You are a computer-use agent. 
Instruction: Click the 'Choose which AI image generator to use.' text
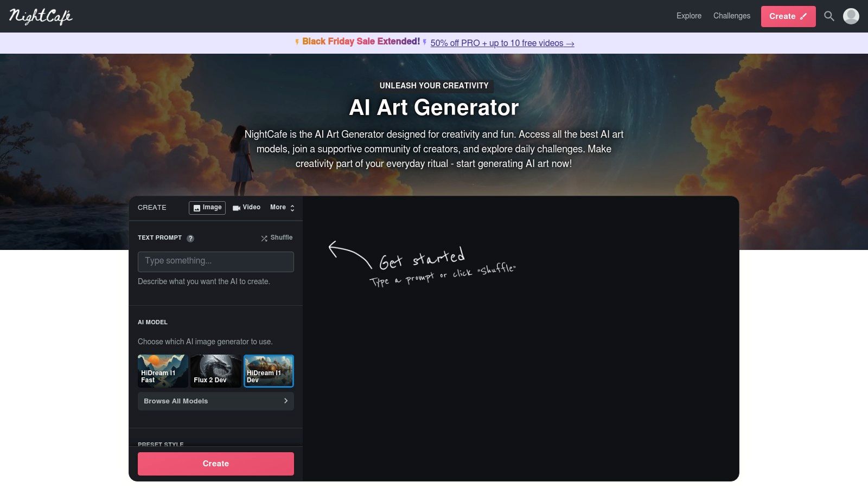[x=205, y=342]
